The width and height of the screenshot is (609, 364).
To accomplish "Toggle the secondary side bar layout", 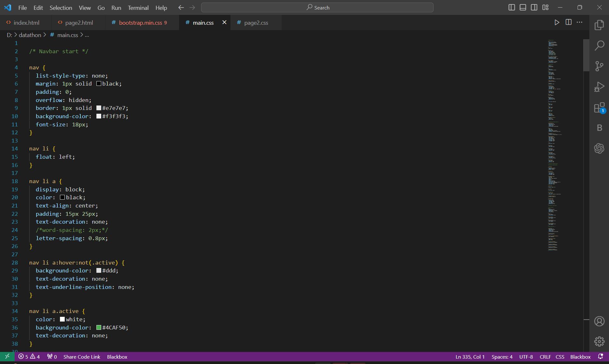I will pos(534,8).
